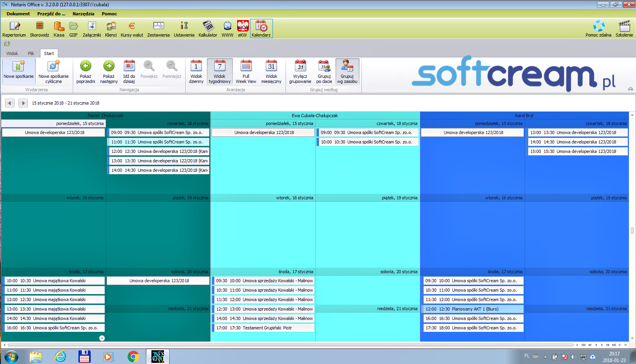The image size is (636, 364).
Task: Show hidden tray icons arrow
Action: [x=545, y=357]
